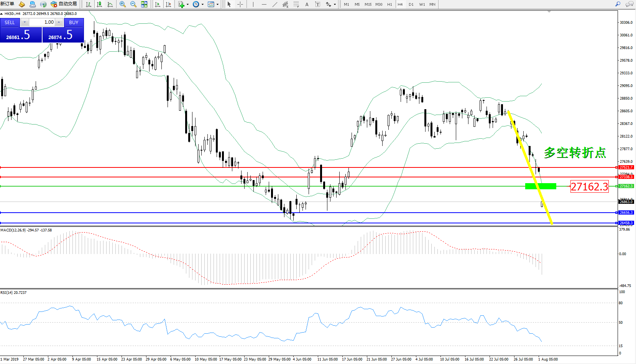This screenshot has height=364, width=636.
Task: Toggle the 自动交易 auto trading button
Action: (64, 4)
